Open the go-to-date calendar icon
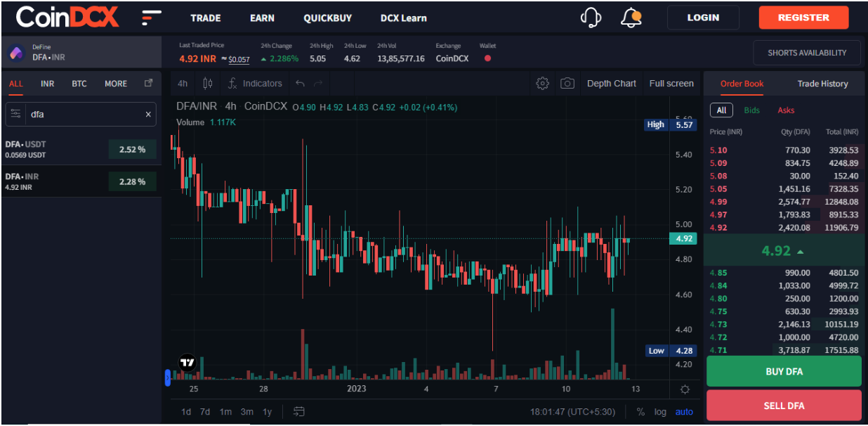This screenshot has width=868, height=426. click(298, 411)
